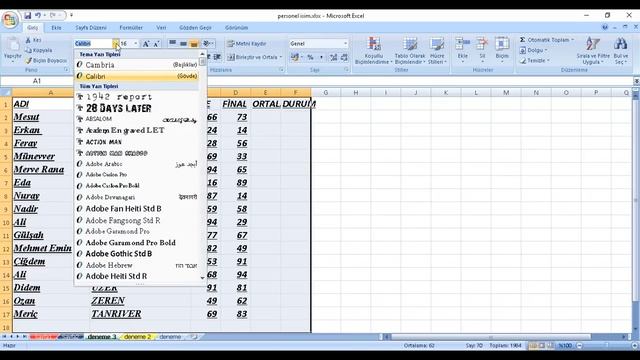Open Sırala ve Filtre Uygula menu
Viewport: 640px width, 360px height.
(x=593, y=50)
